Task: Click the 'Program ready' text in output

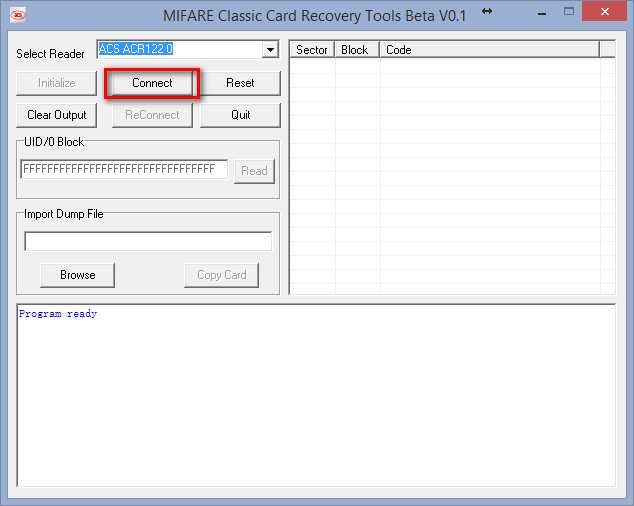Action: pos(58,313)
